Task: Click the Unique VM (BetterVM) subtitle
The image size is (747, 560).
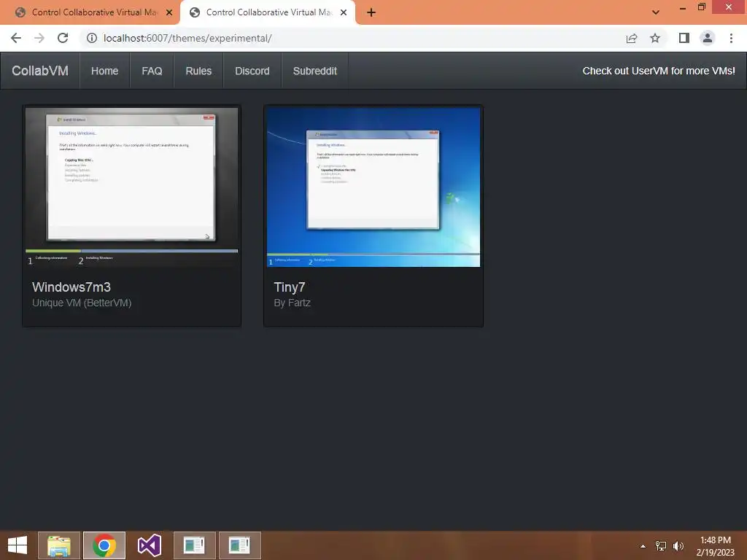Action: click(82, 303)
